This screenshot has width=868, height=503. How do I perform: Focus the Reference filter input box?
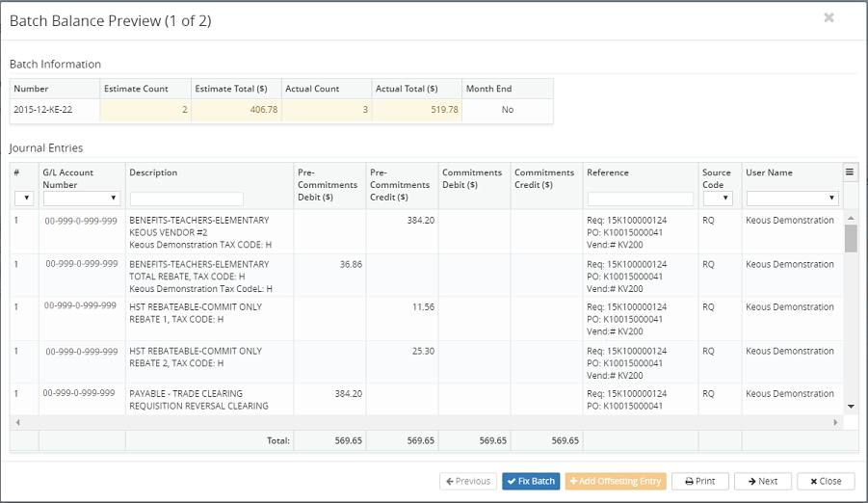(x=640, y=199)
